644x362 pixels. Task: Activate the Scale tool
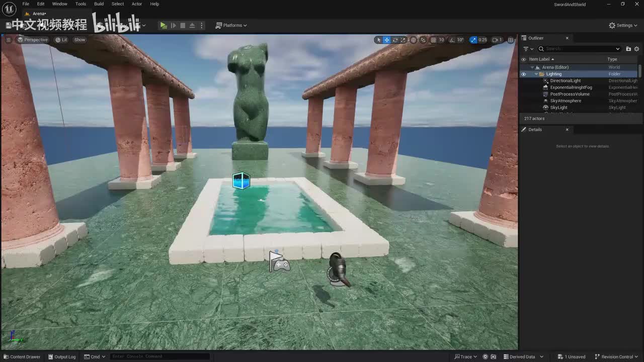[x=404, y=40]
